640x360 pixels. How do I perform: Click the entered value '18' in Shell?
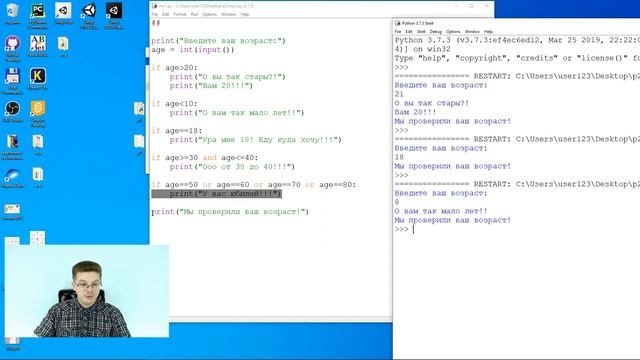click(399, 157)
